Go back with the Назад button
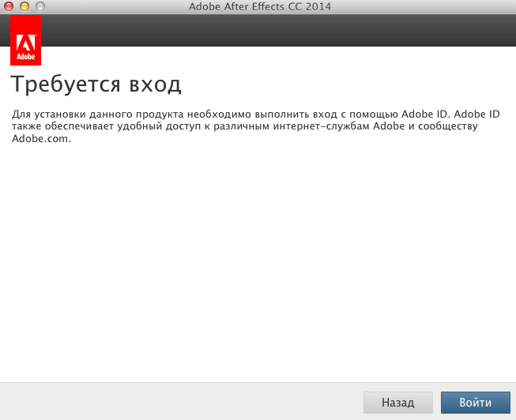Viewport: 516px width, 420px height. click(x=397, y=403)
